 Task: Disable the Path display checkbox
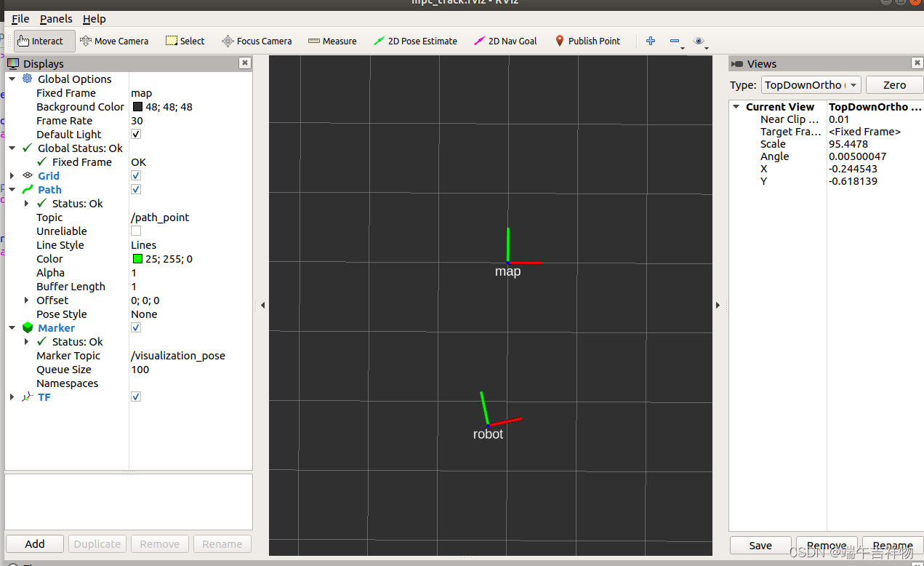click(136, 189)
